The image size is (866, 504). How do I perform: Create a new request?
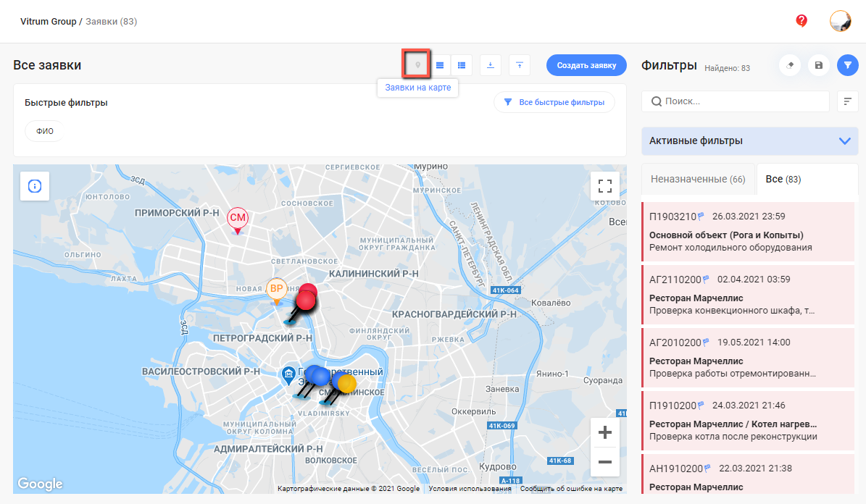(x=586, y=65)
